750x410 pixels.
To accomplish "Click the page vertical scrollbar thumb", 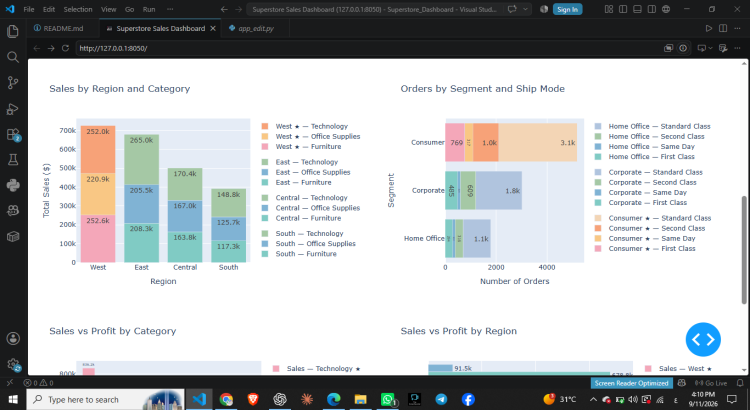I will coord(744,249).
